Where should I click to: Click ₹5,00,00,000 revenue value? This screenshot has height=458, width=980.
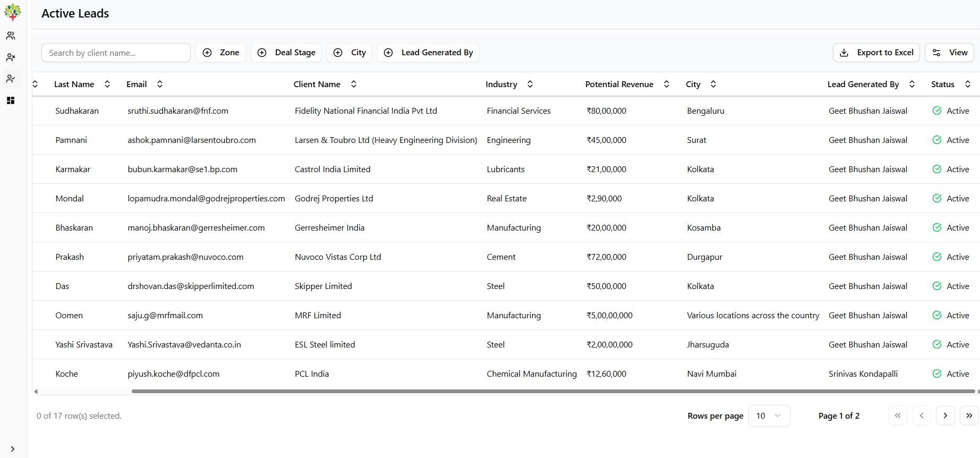click(610, 315)
